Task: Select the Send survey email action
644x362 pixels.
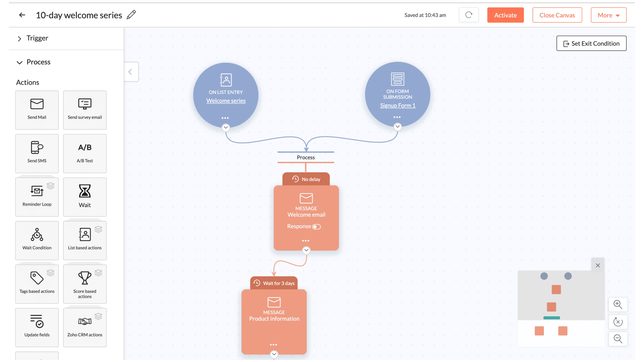Action: [85, 110]
